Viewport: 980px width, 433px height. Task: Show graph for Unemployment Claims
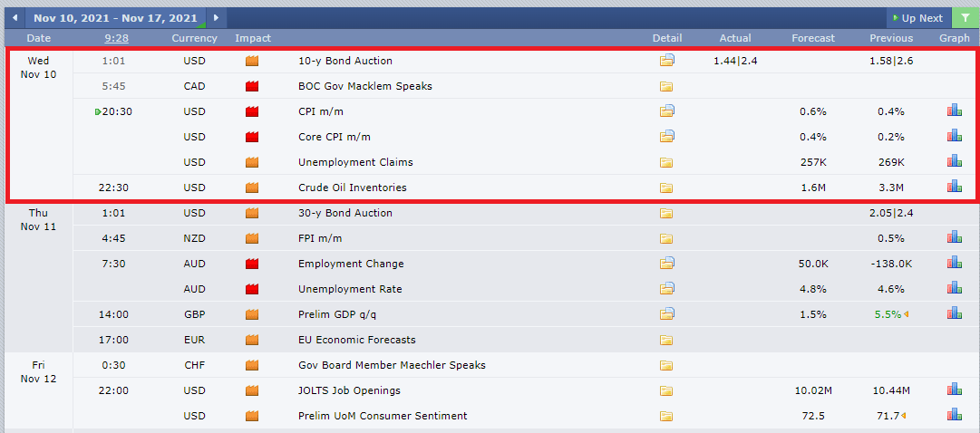[954, 161]
